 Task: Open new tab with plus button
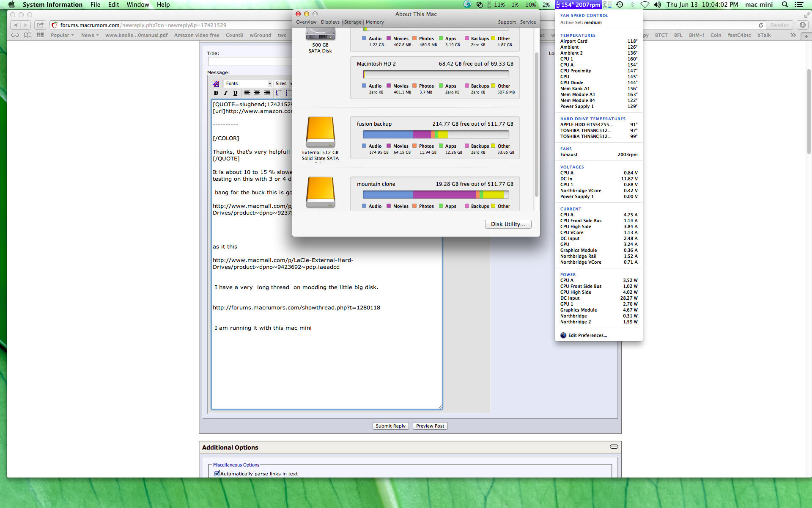tap(807, 36)
